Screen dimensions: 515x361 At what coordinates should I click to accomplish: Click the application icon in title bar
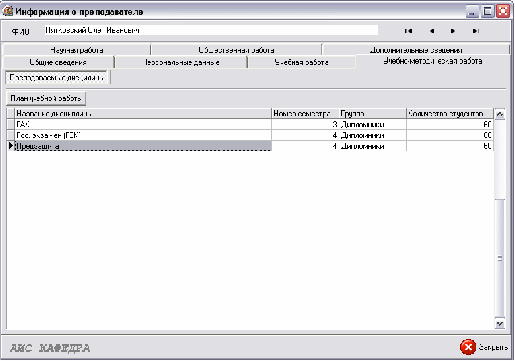pos(8,11)
